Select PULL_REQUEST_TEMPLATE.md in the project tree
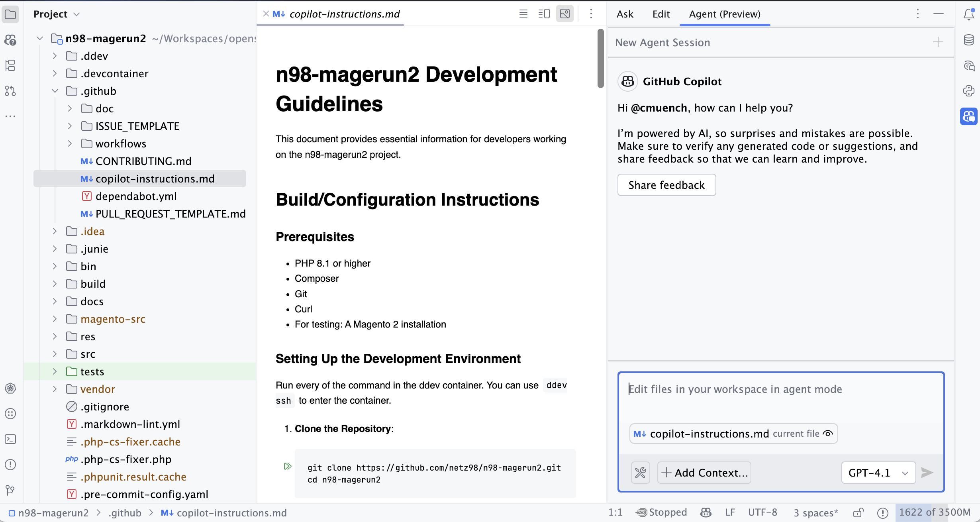The height and width of the screenshot is (522, 980). [163, 214]
